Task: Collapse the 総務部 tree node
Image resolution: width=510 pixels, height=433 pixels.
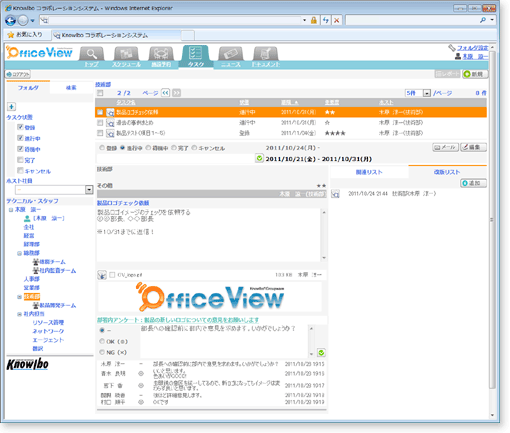Action: click(x=19, y=253)
